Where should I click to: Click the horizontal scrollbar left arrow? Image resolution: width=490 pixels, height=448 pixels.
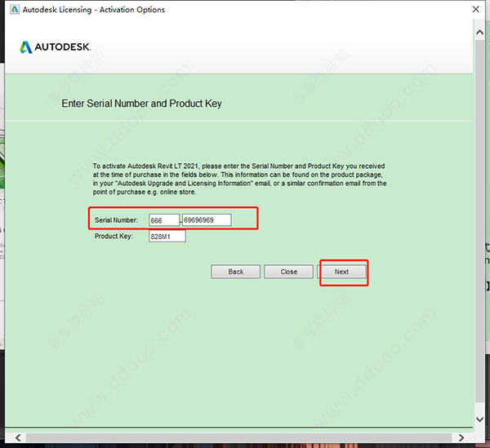tap(19, 437)
